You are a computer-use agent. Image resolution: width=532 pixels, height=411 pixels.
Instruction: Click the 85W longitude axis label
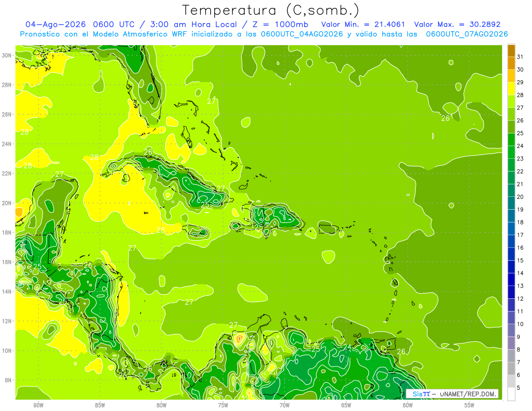pos(100,406)
